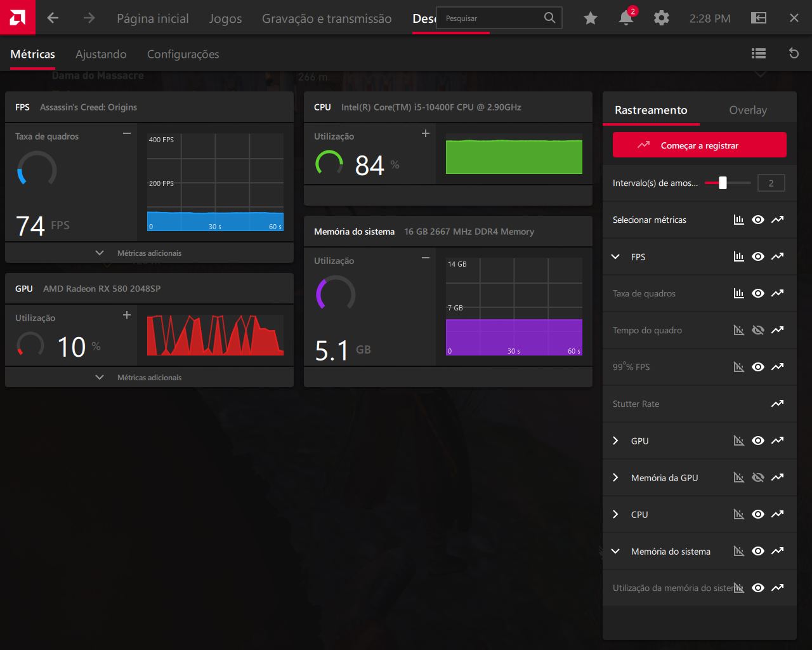Viewport: 812px width, 650px height.
Task: Toggle eye for Utilização da memória do sistema
Action: (758, 588)
